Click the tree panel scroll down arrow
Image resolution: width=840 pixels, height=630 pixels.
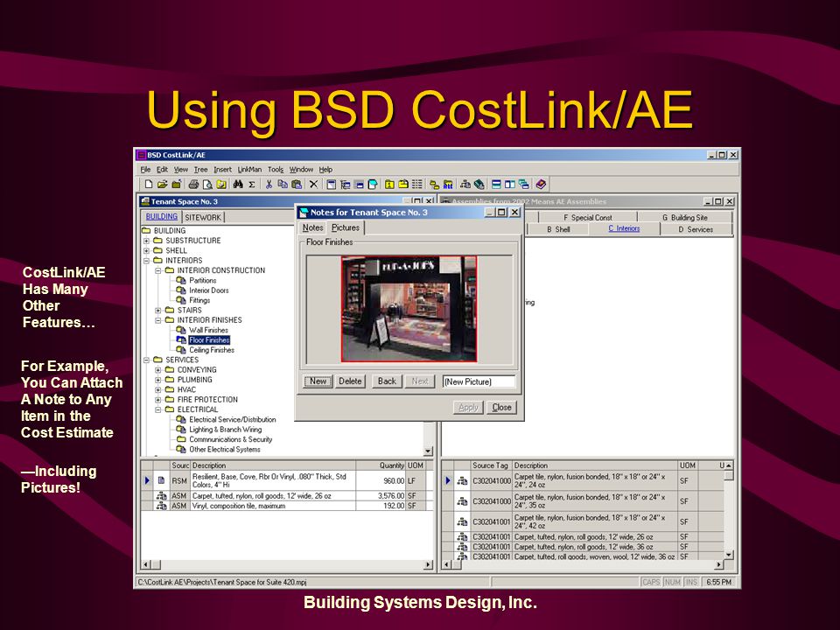tap(428, 451)
